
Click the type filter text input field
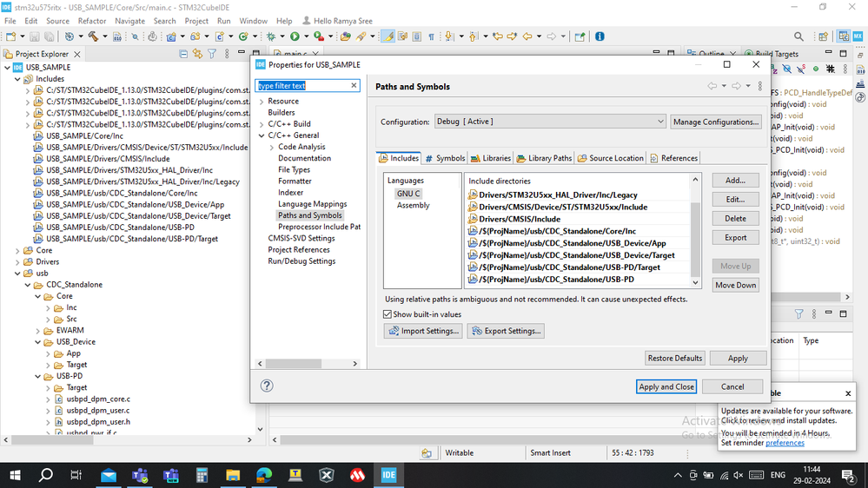tap(303, 85)
